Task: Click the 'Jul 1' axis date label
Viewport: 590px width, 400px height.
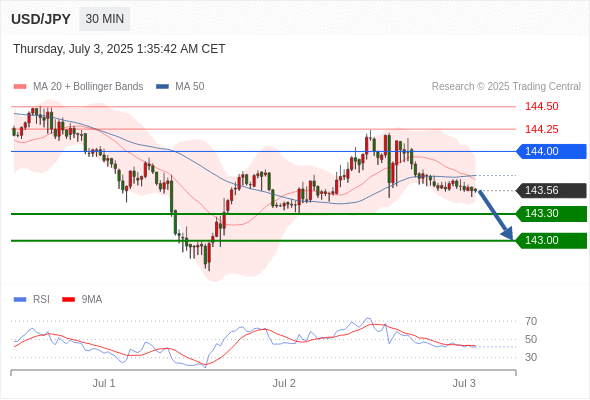Action: tap(104, 383)
